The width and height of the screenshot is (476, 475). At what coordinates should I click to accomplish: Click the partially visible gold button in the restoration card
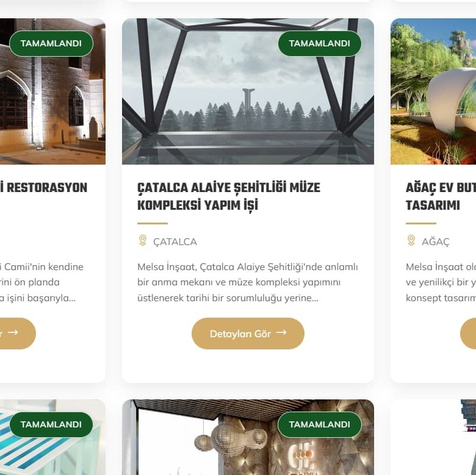[18, 334]
